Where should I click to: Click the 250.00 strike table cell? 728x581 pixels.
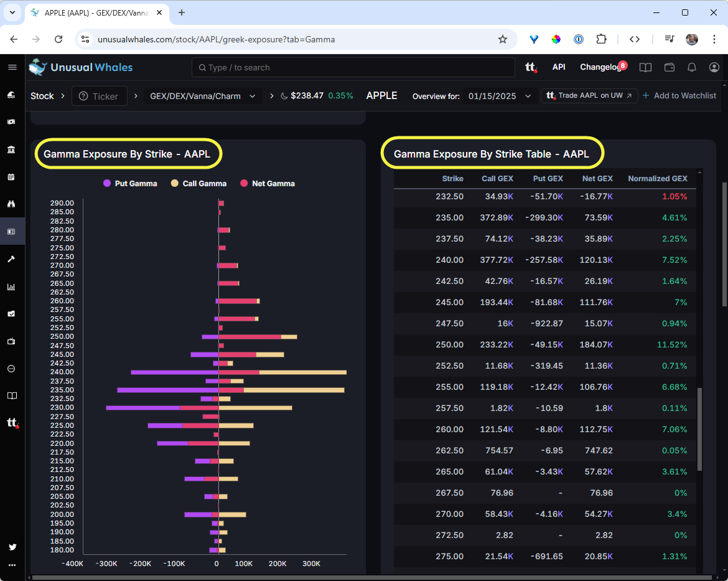coord(449,344)
